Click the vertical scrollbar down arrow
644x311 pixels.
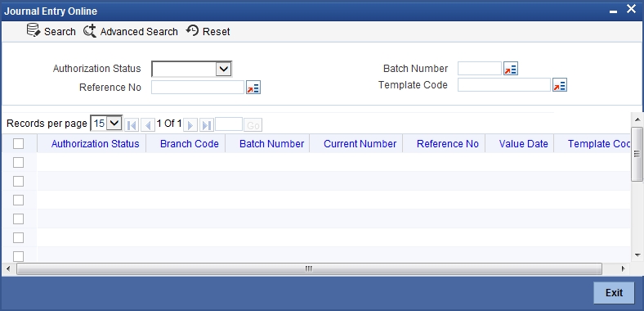(x=637, y=255)
